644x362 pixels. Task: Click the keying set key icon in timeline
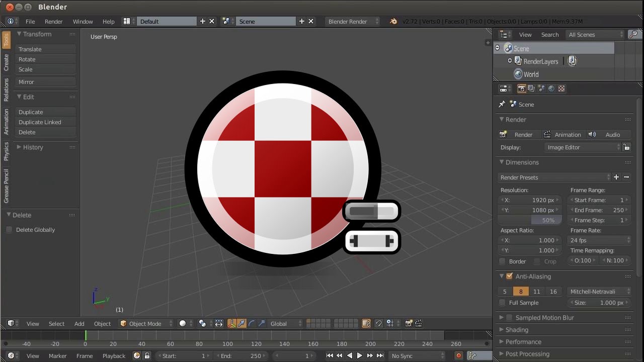click(x=472, y=355)
